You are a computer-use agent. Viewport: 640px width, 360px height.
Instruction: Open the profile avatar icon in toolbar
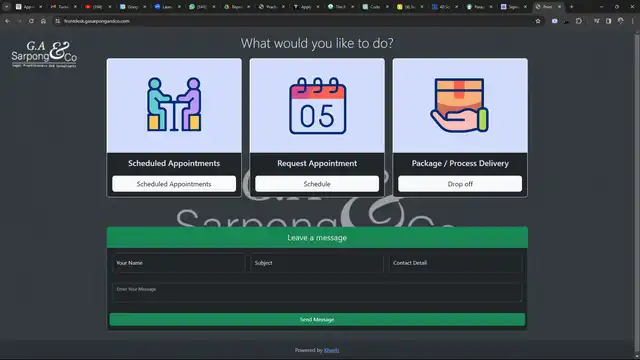620,21
